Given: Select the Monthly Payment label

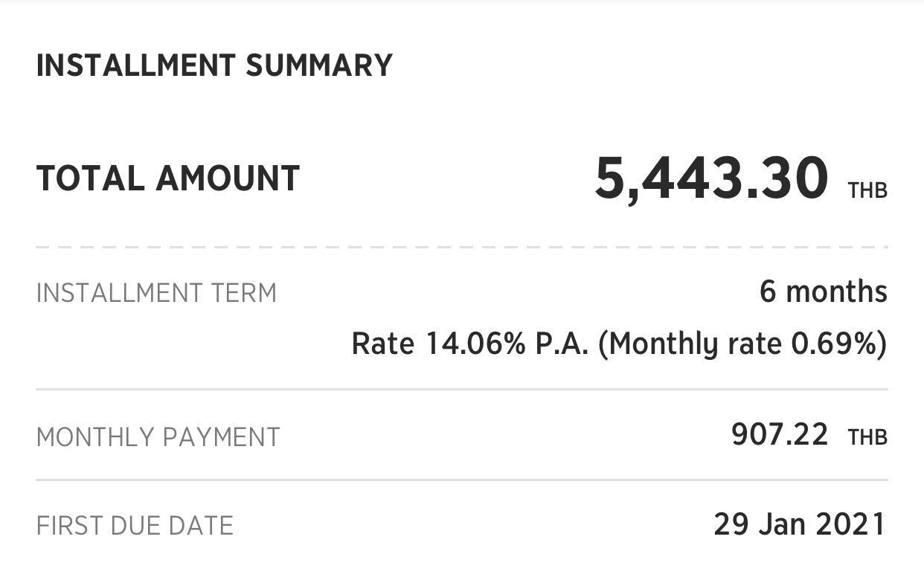Looking at the screenshot, I should [158, 437].
